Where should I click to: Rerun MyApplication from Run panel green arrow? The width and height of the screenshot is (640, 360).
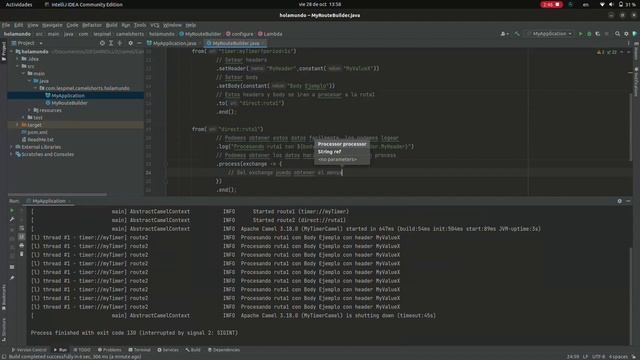[12, 211]
